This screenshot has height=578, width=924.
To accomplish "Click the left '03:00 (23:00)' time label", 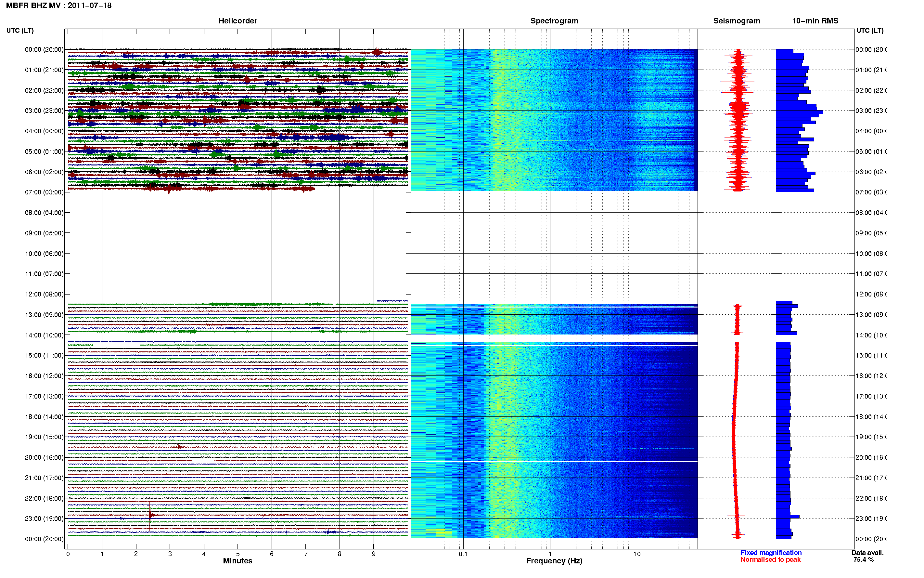I will click(44, 111).
